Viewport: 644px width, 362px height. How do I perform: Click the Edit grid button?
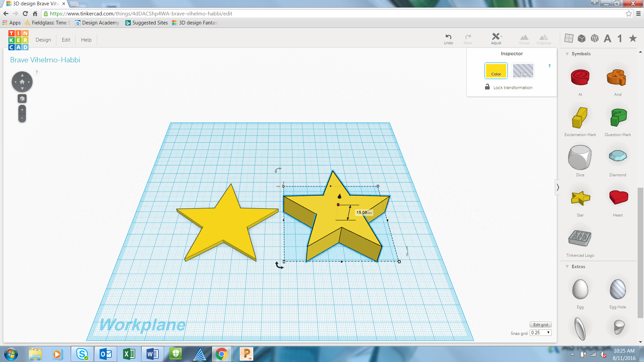pyautogui.click(x=540, y=324)
